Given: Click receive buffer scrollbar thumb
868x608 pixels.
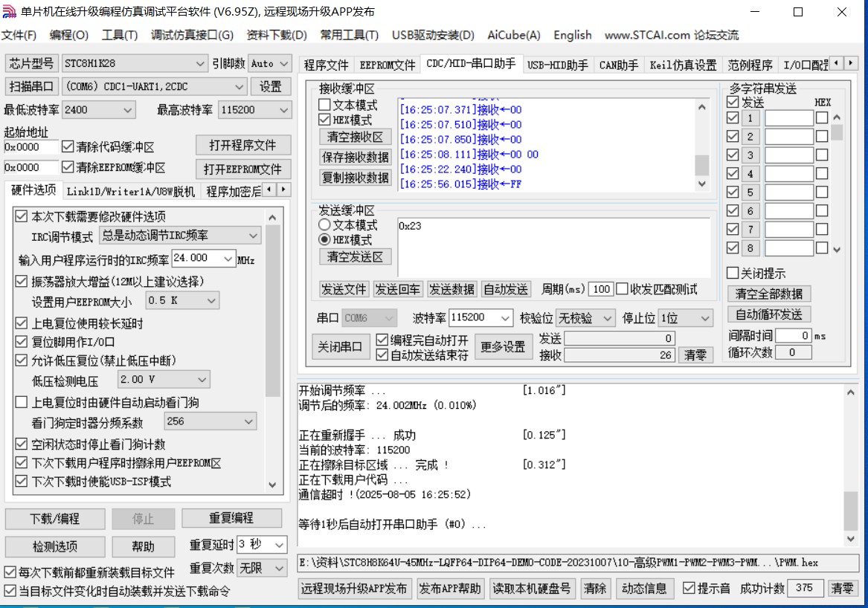Looking at the screenshot, I should pyautogui.click(x=702, y=165).
